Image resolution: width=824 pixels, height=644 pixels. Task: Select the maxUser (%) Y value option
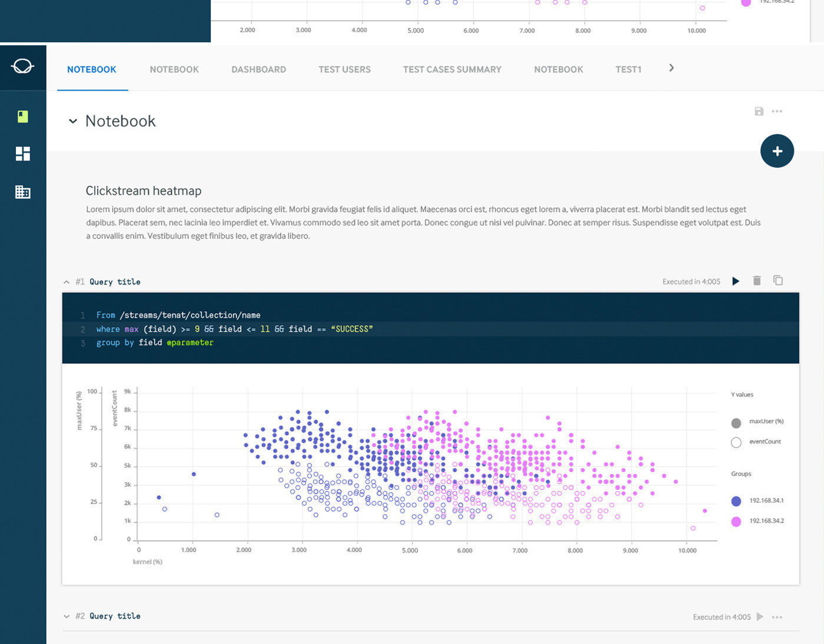736,423
